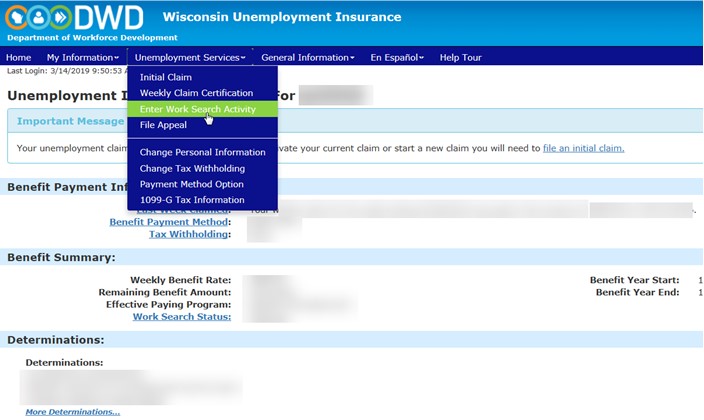Collapse the Unemployment Services menu
This screenshot has width=704, height=420.
(189, 58)
